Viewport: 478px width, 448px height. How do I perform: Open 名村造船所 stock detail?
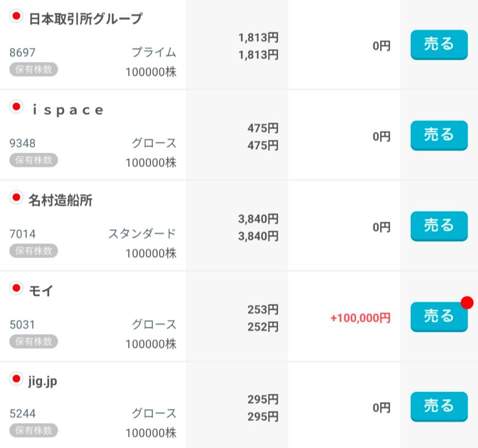click(60, 200)
